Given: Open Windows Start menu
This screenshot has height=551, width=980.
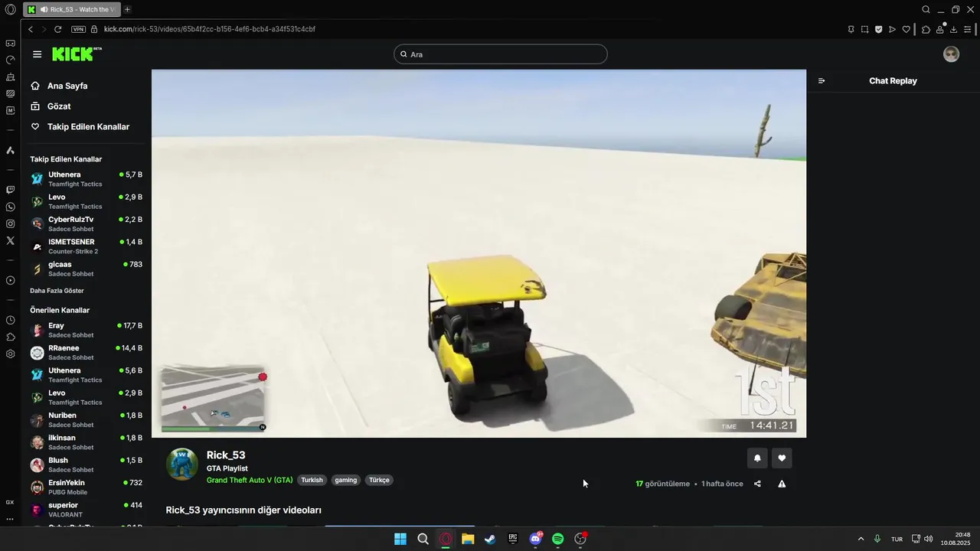Looking at the screenshot, I should [x=400, y=539].
